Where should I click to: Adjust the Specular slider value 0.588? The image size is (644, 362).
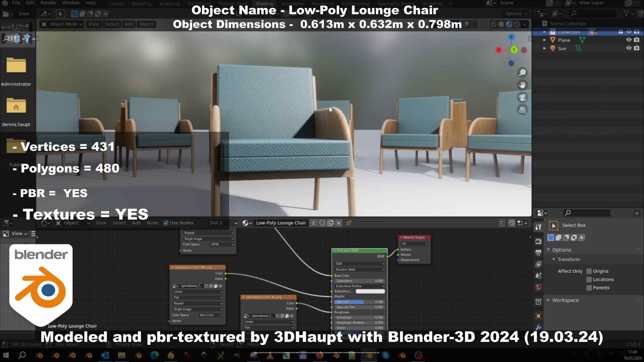point(359,302)
